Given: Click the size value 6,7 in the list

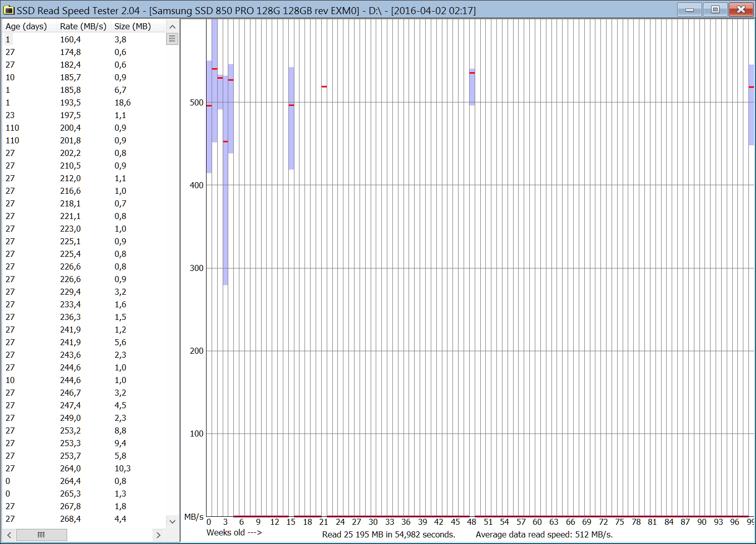Looking at the screenshot, I should tap(121, 90).
